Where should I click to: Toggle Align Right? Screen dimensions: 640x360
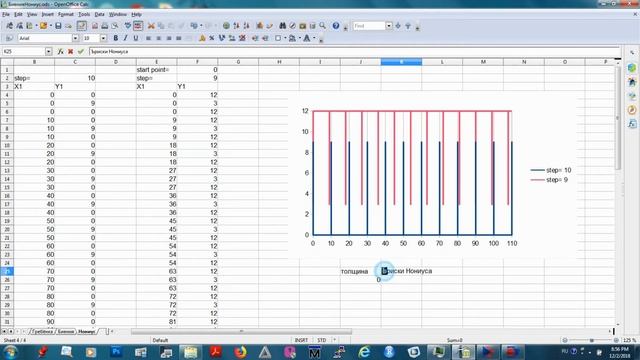169,38
